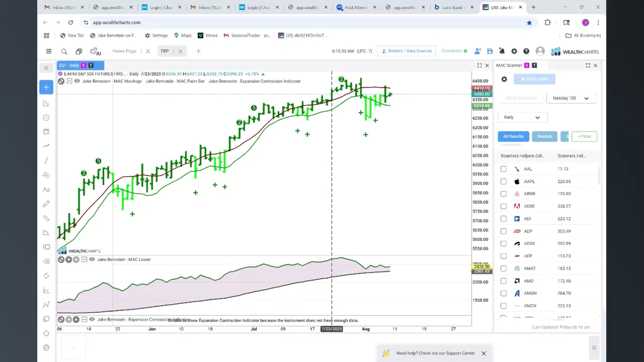Open the clock history tool
Screen dimensions: 644x362
point(46,118)
